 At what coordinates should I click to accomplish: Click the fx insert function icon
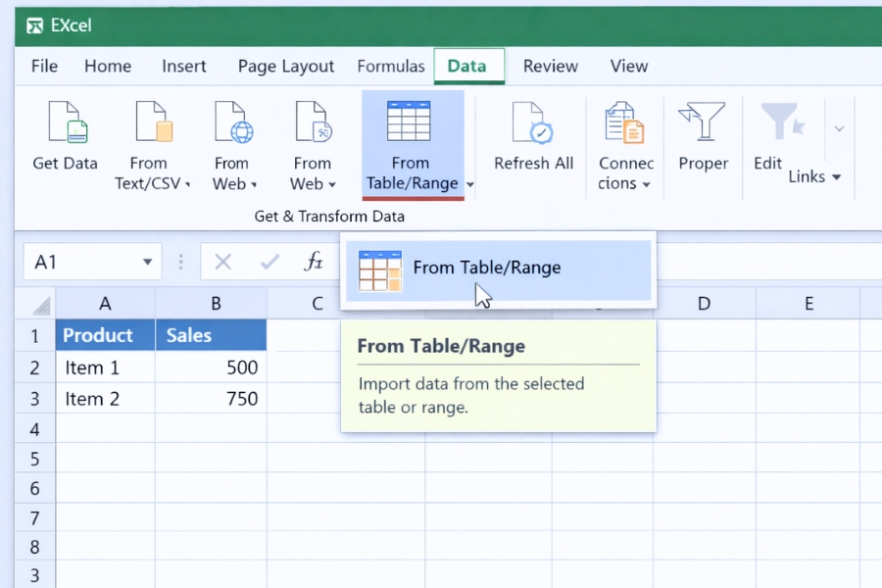click(x=314, y=262)
